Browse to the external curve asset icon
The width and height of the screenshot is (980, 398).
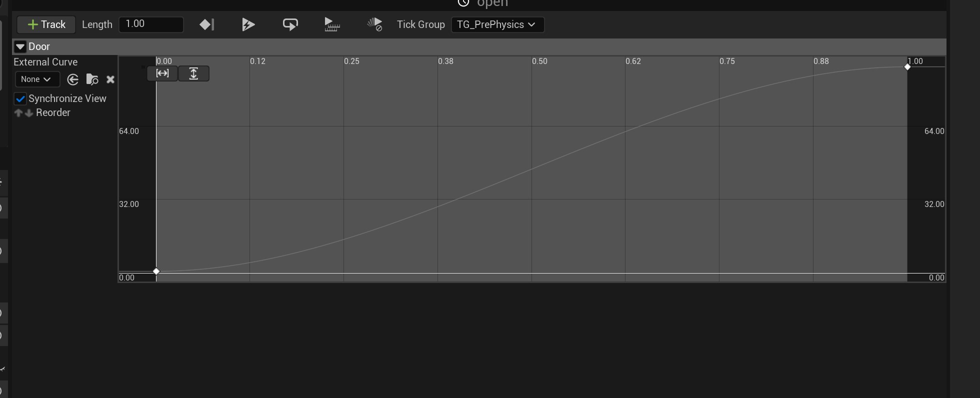coord(92,79)
